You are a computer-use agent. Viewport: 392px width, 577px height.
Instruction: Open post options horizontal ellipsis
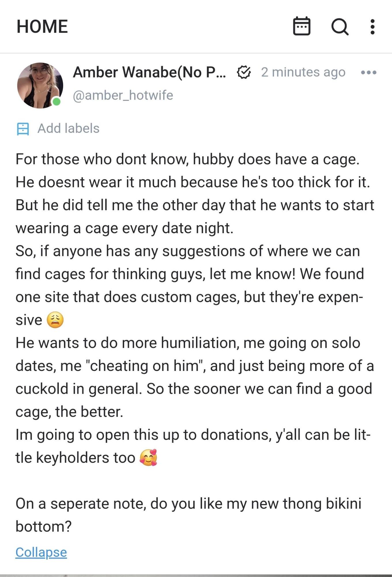pos(369,72)
